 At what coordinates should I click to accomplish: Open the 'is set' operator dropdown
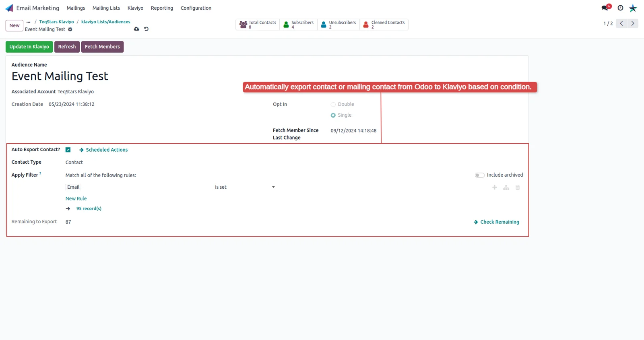tap(245, 187)
